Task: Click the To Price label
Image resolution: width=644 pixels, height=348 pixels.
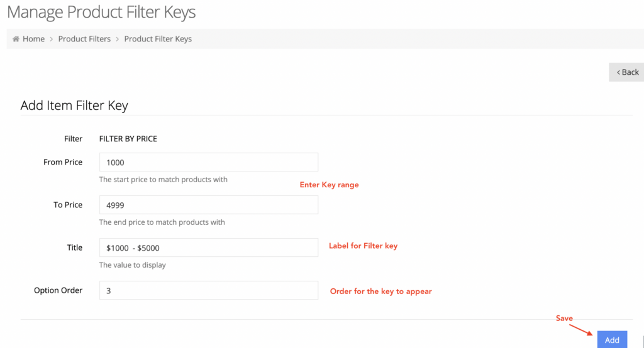Action: [68, 205]
